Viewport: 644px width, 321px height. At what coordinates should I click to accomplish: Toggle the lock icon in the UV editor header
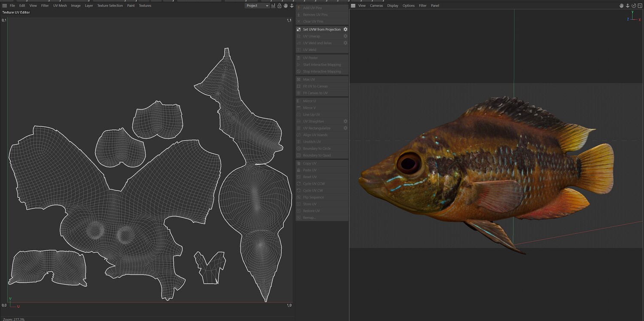(x=279, y=6)
